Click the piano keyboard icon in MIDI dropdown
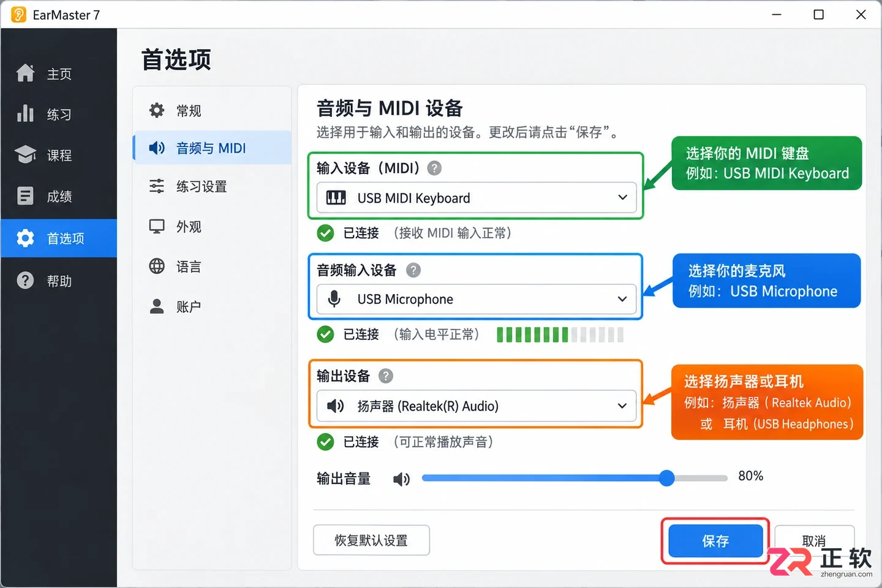This screenshot has width=882, height=588. point(336,198)
